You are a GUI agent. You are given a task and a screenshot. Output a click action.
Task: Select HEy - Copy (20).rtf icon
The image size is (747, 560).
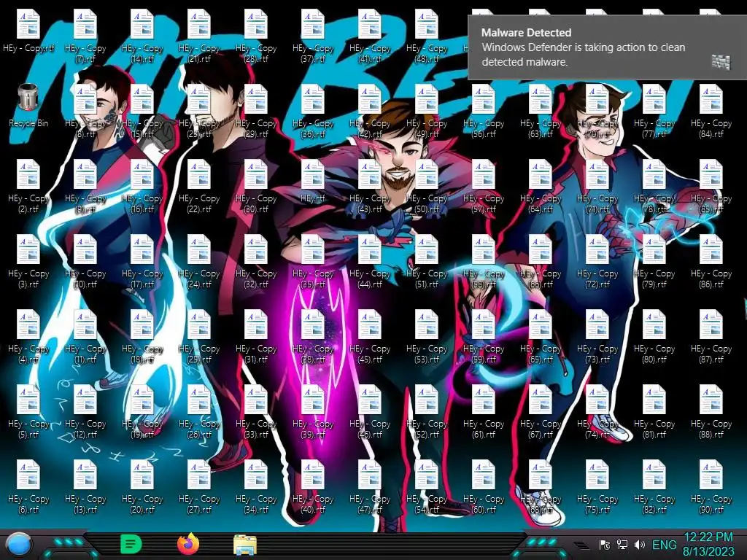142,474
